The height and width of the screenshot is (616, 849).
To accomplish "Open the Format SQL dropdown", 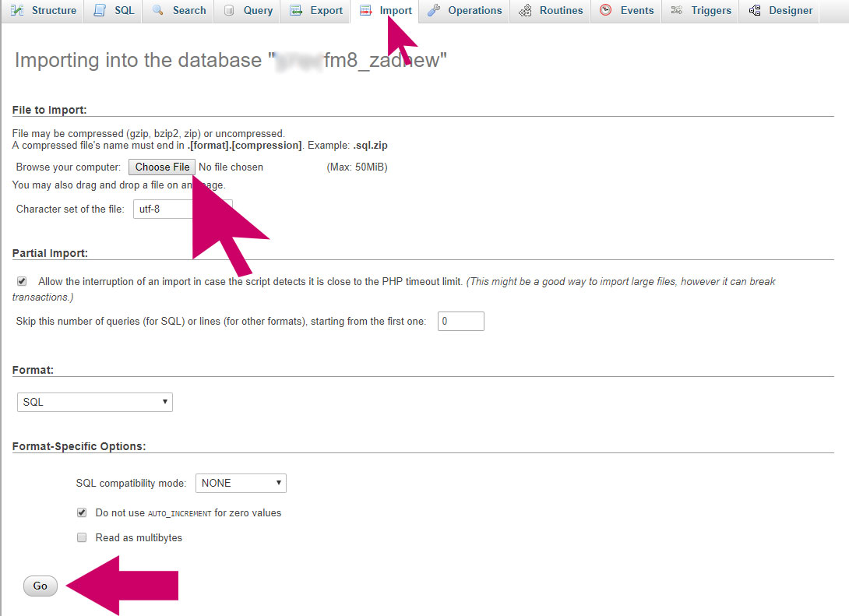I will [94, 402].
